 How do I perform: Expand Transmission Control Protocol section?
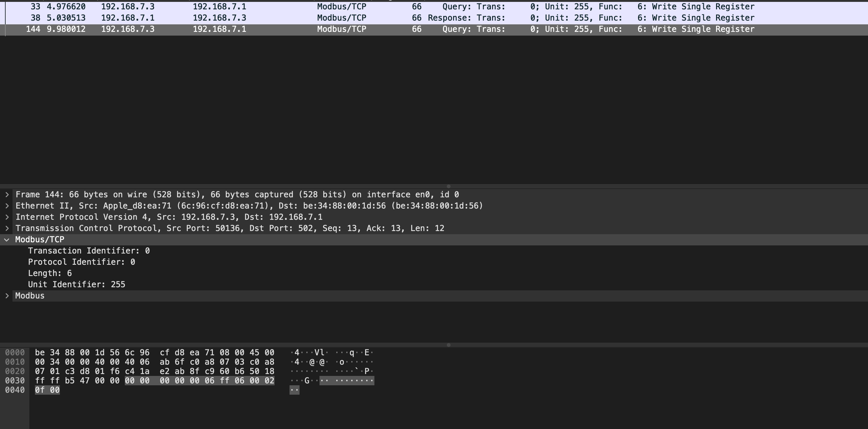tap(7, 228)
